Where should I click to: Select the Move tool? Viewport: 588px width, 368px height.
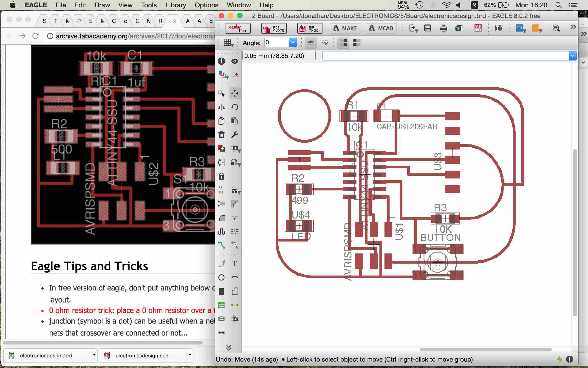click(x=235, y=93)
